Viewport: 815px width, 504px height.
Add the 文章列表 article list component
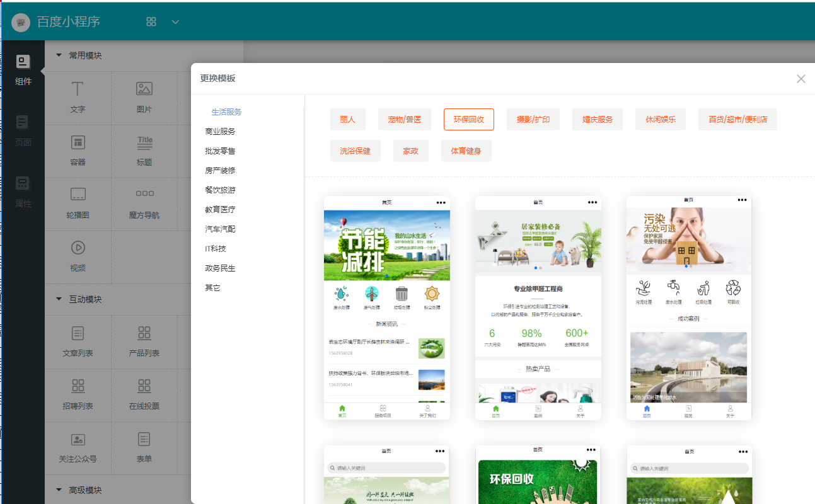78,333
